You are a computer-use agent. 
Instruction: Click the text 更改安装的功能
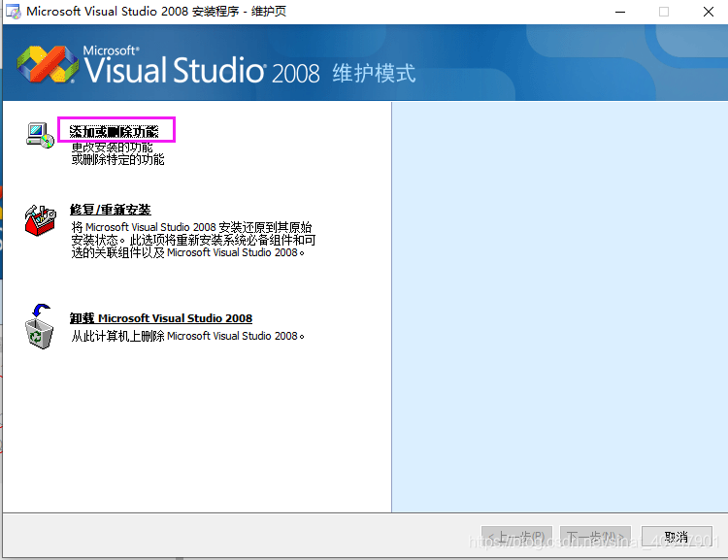click(x=113, y=148)
